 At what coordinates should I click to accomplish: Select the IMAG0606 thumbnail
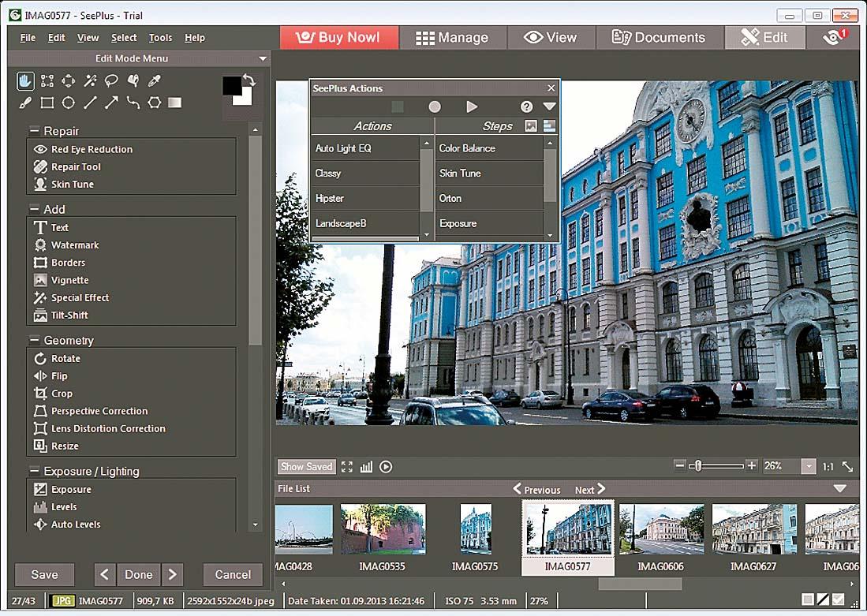click(x=661, y=530)
